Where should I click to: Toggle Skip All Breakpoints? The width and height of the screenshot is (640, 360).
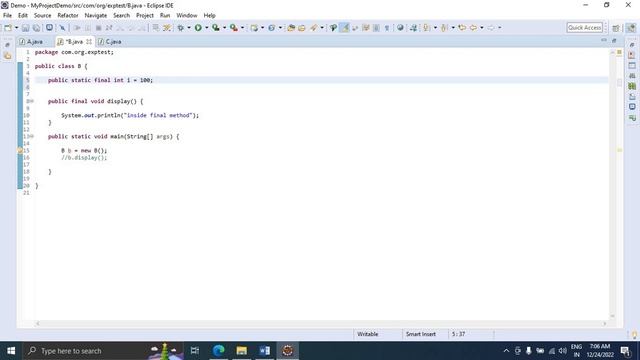pos(62,28)
